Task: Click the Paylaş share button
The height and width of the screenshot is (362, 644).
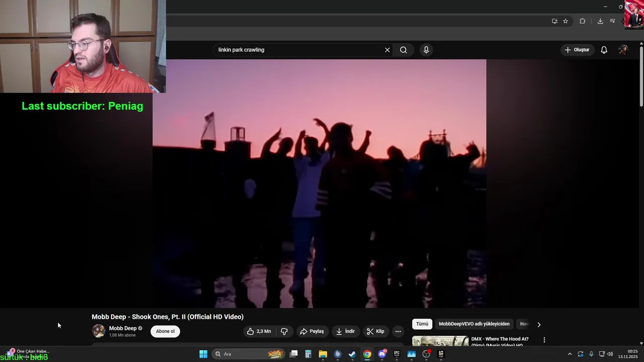Action: click(x=312, y=331)
